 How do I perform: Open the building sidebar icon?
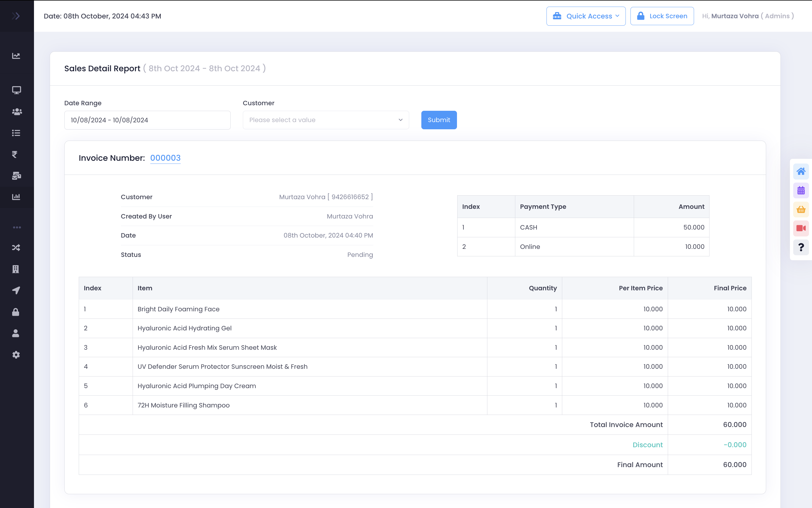15,269
